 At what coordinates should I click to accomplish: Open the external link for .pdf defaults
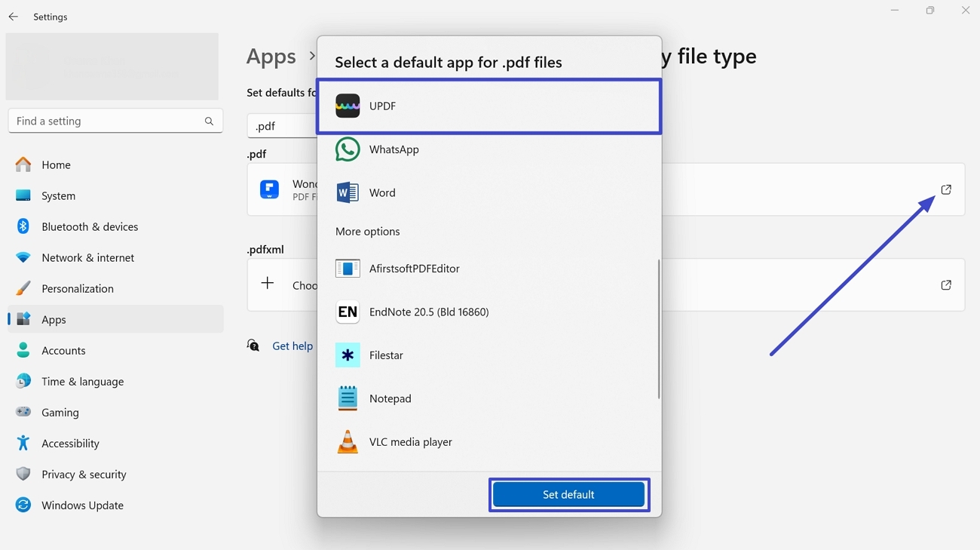[946, 190]
